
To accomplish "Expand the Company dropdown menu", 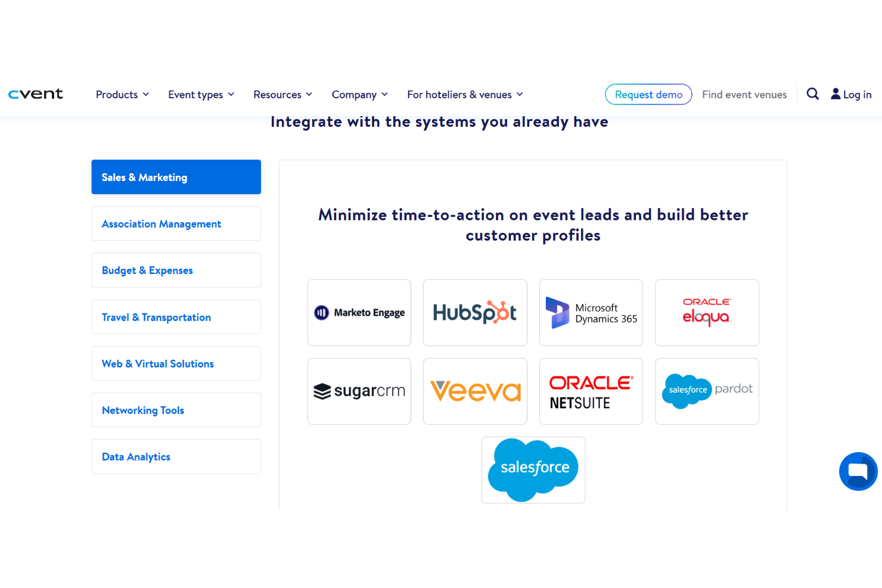I will [360, 95].
